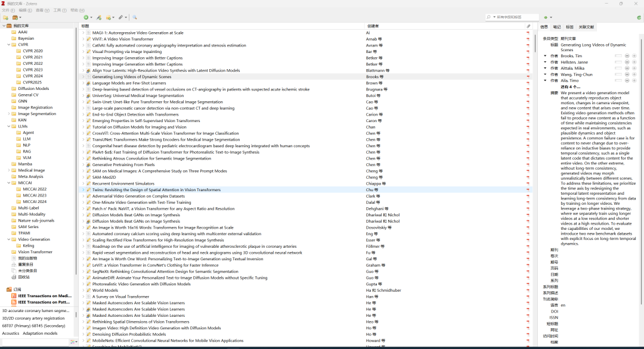Click the magic wand Add by Identifier icon
The width and height of the screenshot is (644, 349).
(98, 18)
